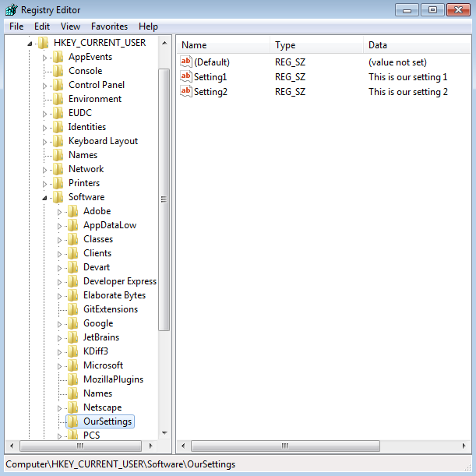476x476 pixels.
Task: Select the PCS key in tree
Action: [x=91, y=435]
